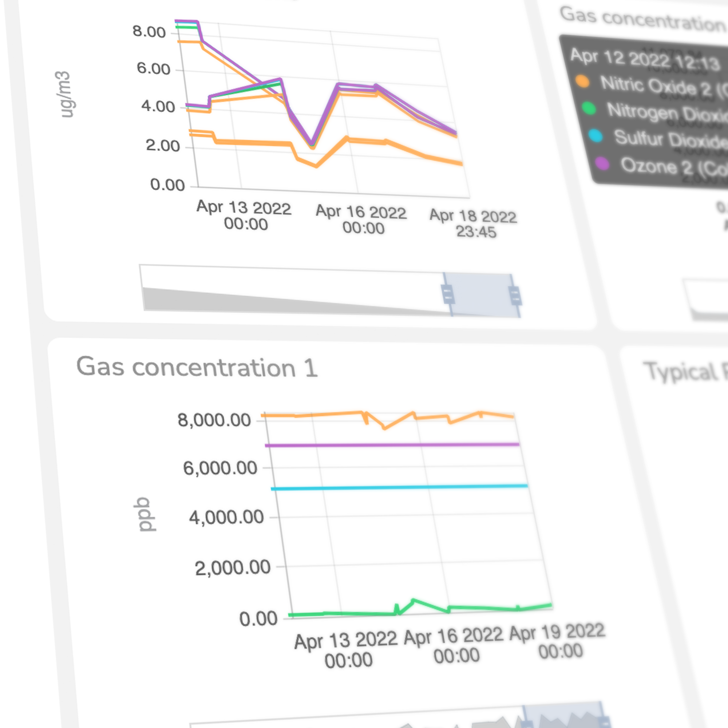
Task: Click the cyan Sulfur Dioxide dot
Action: tap(596, 136)
